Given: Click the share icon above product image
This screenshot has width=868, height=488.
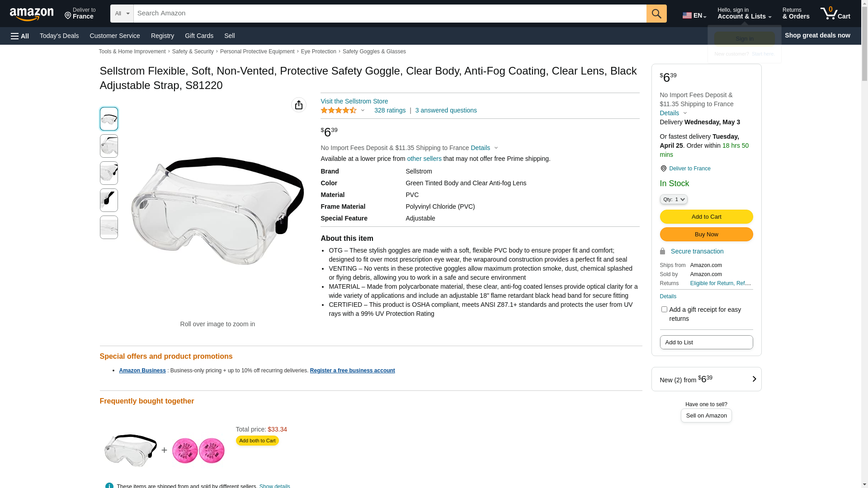Looking at the screenshot, I should pyautogui.click(x=299, y=105).
